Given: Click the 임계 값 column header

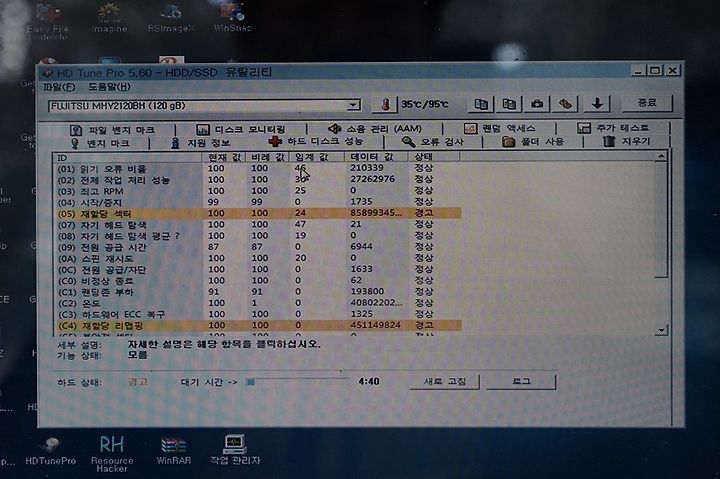Looking at the screenshot, I should (316, 157).
